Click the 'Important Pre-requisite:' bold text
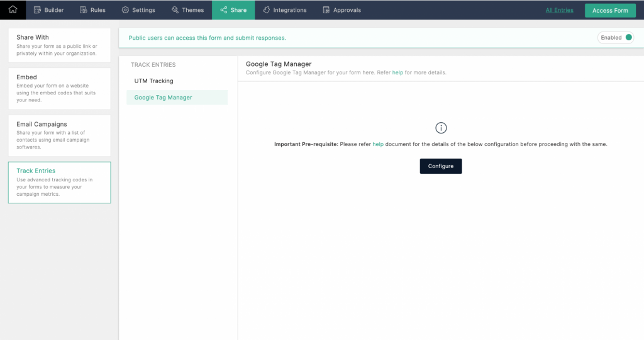 (x=306, y=144)
